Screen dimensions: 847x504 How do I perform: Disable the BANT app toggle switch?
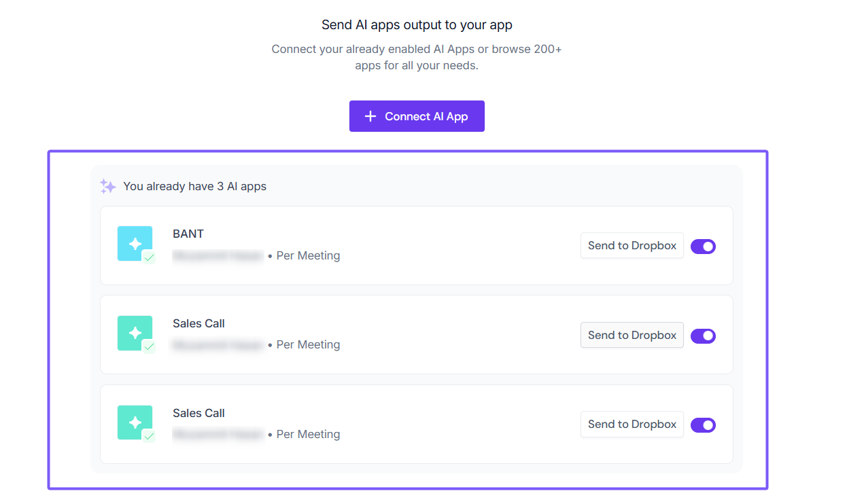point(703,247)
